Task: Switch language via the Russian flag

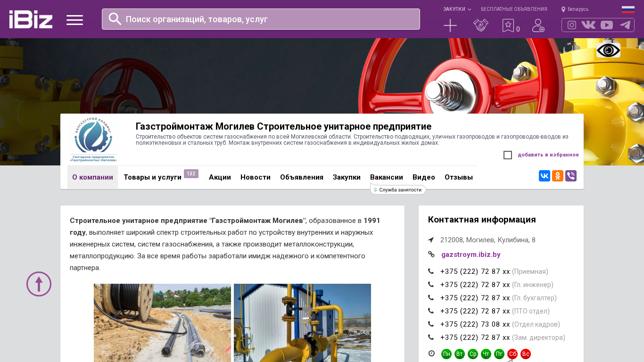Action: [628, 9]
